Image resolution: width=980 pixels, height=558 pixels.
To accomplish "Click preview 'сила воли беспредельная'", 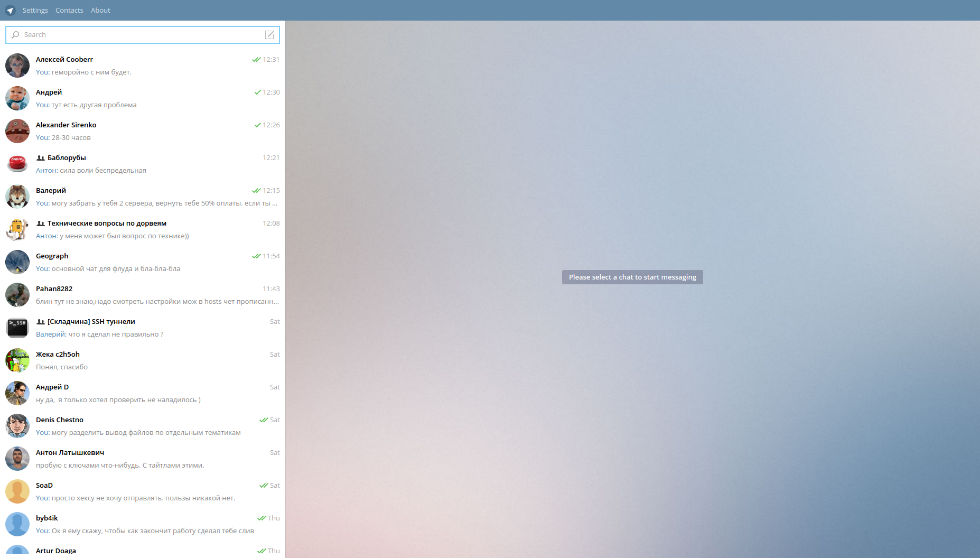I will click(x=103, y=171).
